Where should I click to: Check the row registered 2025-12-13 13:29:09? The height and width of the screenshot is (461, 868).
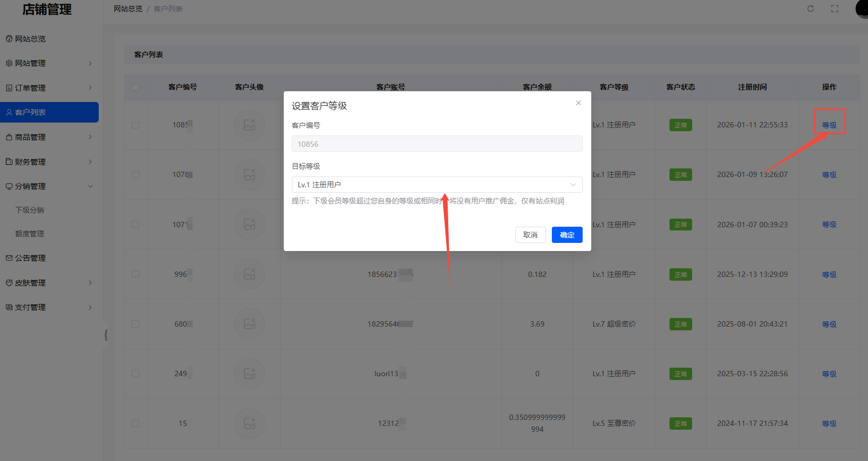135,274
